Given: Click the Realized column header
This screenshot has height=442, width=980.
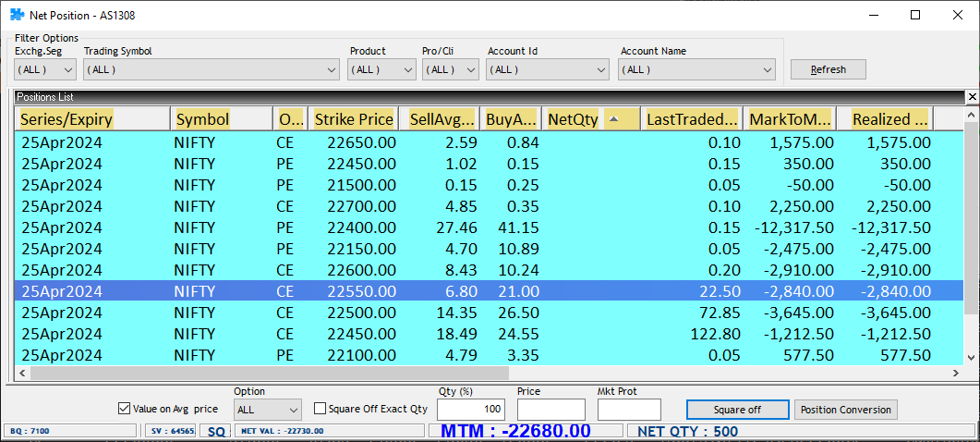Looking at the screenshot, I should tap(885, 118).
